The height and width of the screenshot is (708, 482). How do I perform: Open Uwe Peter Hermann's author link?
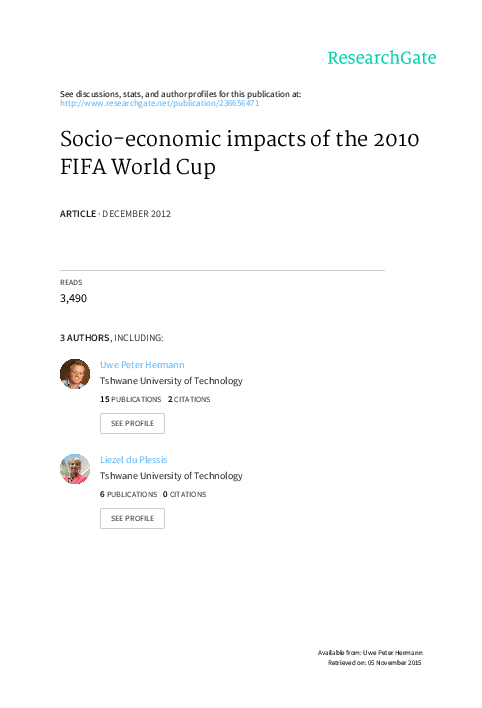pyautogui.click(x=142, y=365)
